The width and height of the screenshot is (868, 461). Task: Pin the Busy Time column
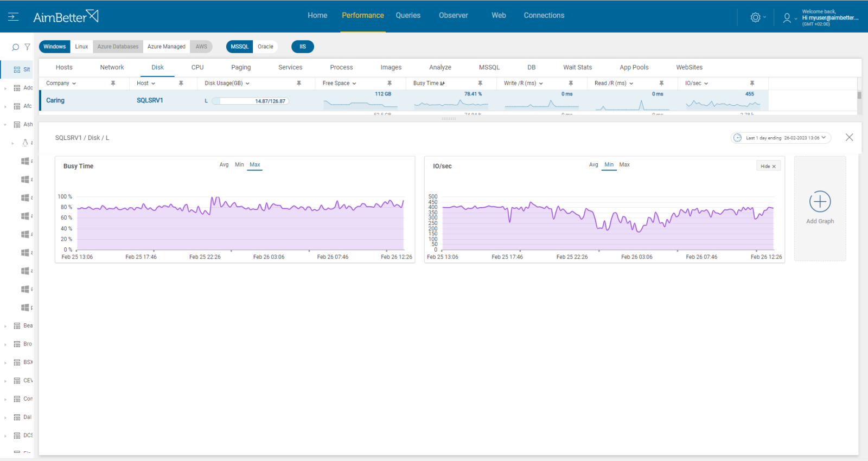tap(480, 83)
